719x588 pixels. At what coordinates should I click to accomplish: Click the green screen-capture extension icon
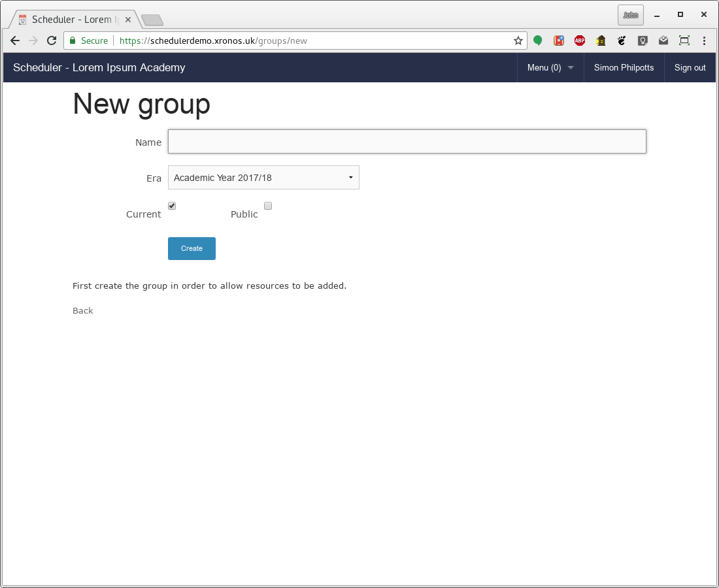[x=684, y=41]
